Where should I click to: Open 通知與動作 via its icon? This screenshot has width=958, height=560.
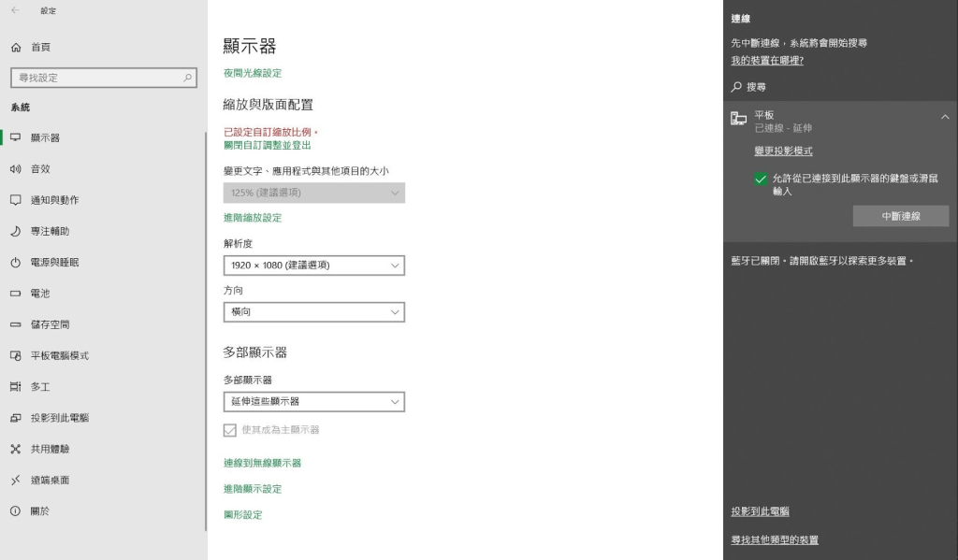[15, 200]
